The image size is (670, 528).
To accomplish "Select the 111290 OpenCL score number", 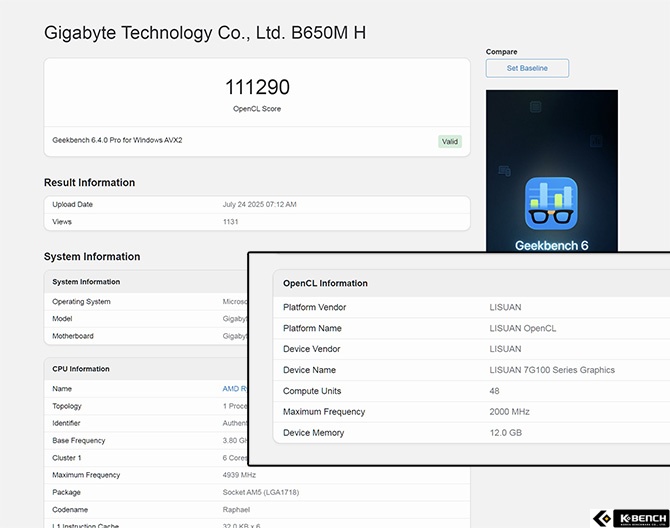I will 257,87.
